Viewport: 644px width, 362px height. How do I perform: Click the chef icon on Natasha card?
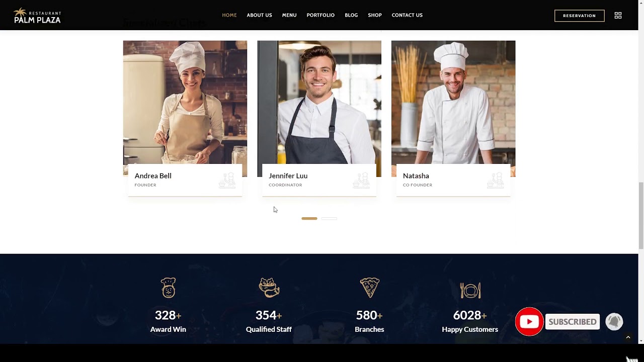[495, 180]
